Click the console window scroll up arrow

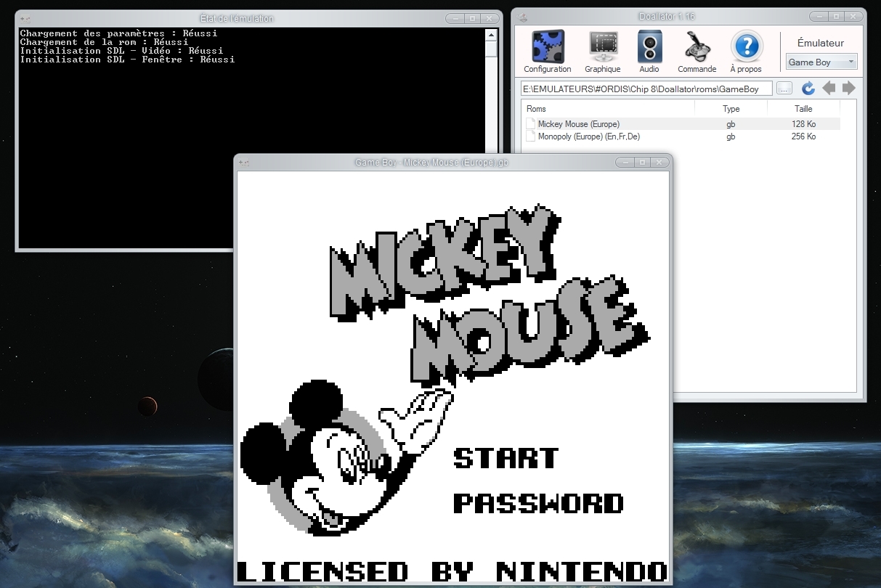coord(492,34)
